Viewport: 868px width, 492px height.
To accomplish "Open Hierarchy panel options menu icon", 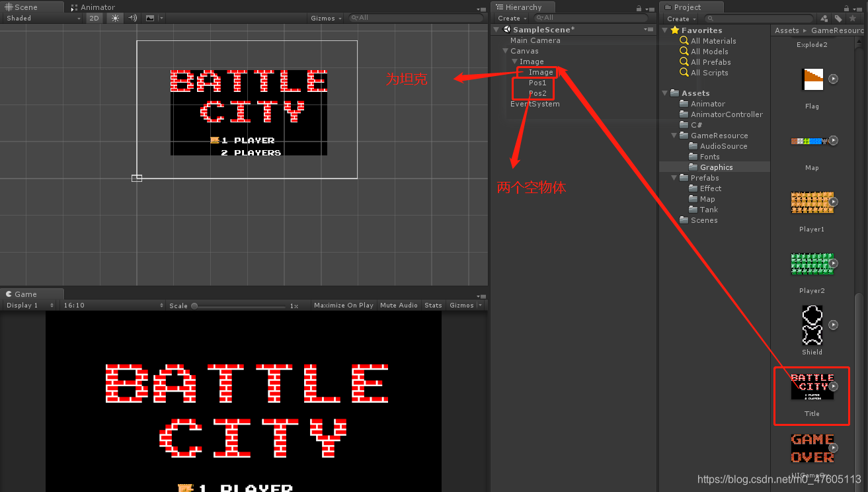I will [x=649, y=9].
